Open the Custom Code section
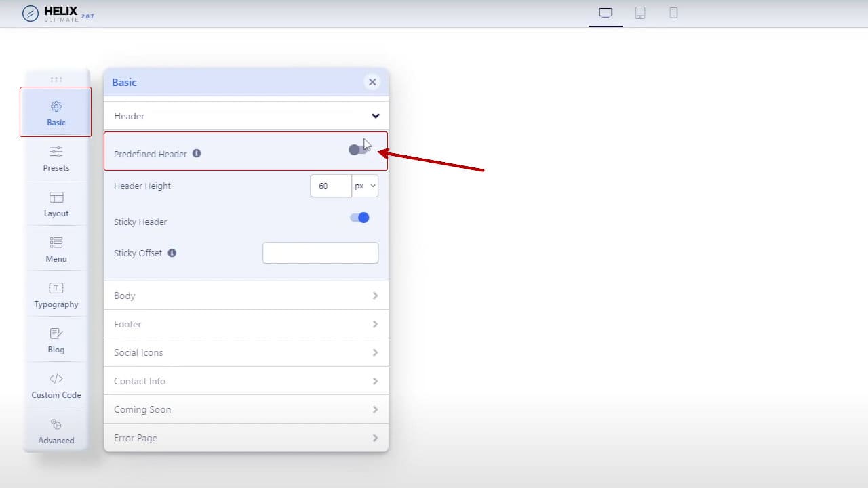Viewport: 868px width, 488px height. click(x=56, y=386)
